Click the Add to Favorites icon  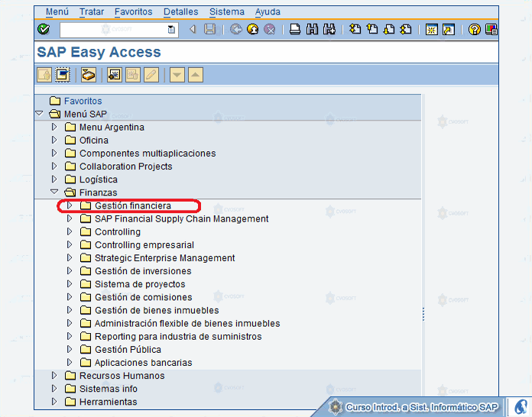tap(115, 75)
